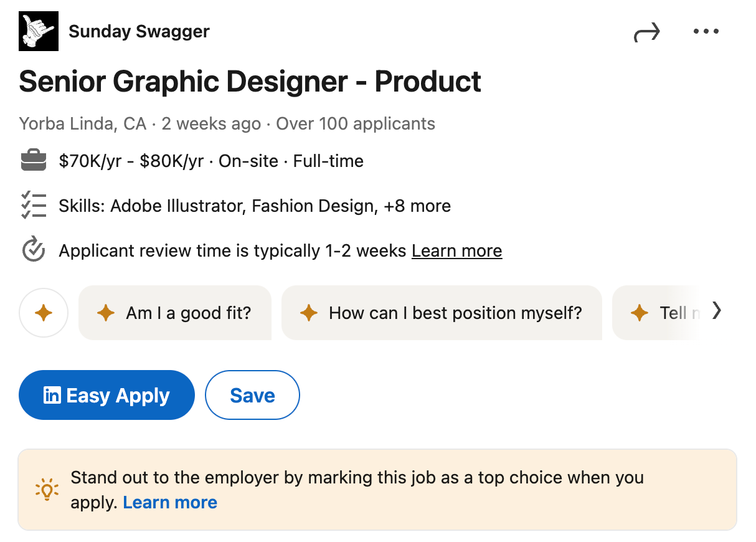Select the 'Am I a good fit?' prompt
Viewport: 756px width, 542px height.
click(x=175, y=313)
